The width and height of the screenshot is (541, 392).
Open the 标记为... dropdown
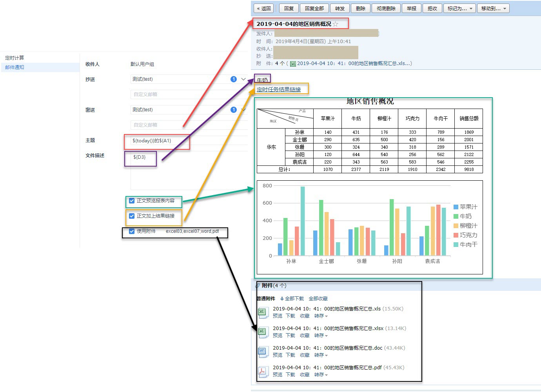(460, 8)
